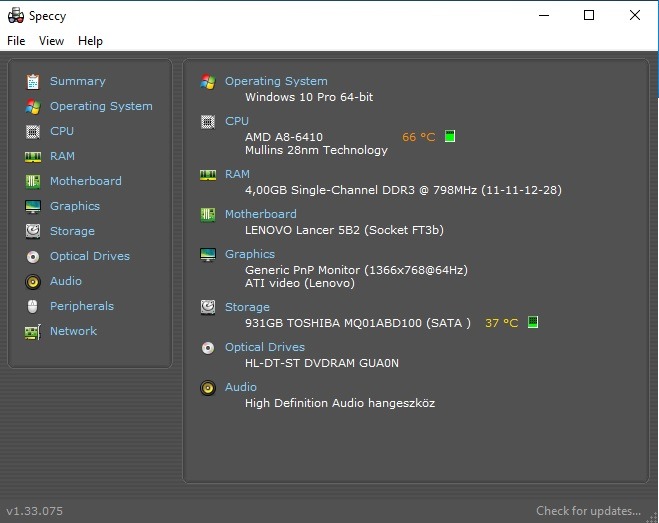Image resolution: width=659 pixels, height=523 pixels.
Task: Click the Operating System heading link in summary
Action: pos(276,81)
